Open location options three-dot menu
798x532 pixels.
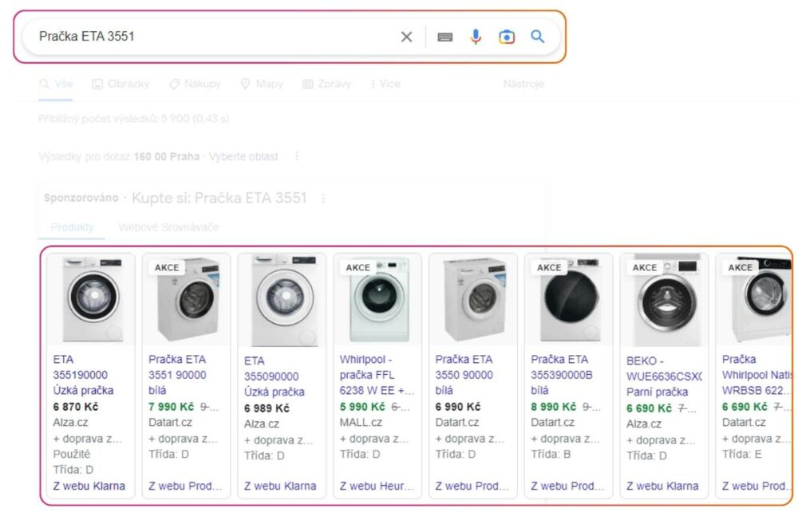pos(297,156)
